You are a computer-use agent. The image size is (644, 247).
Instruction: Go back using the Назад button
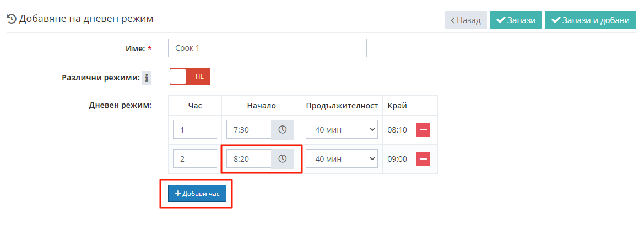click(466, 20)
